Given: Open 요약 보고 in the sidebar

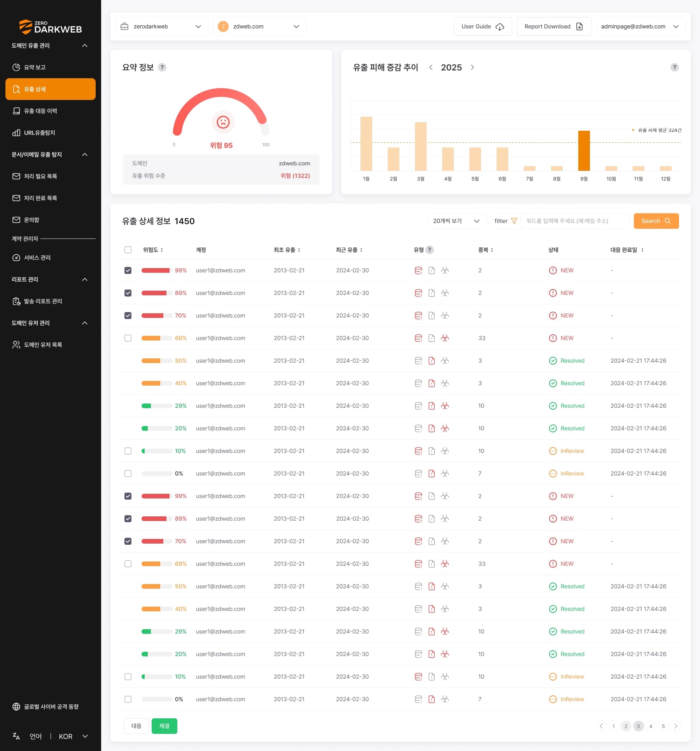Looking at the screenshot, I should point(51,67).
